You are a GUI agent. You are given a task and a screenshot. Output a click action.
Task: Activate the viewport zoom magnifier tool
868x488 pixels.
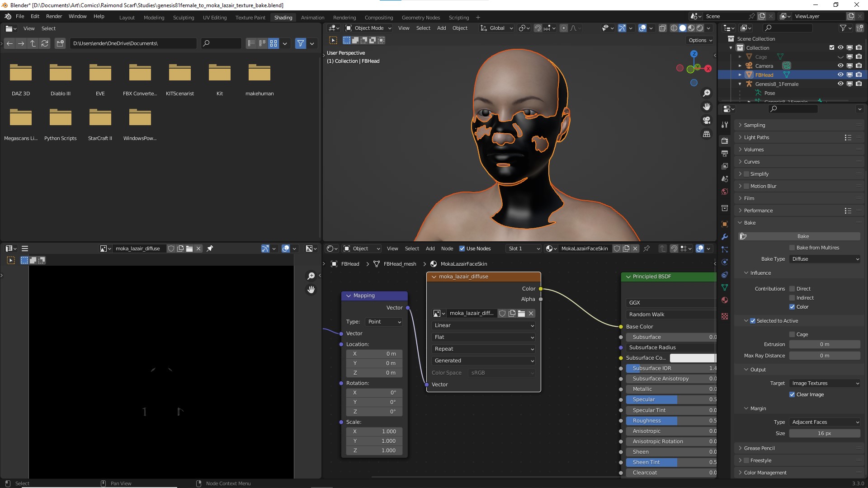pyautogui.click(x=707, y=93)
